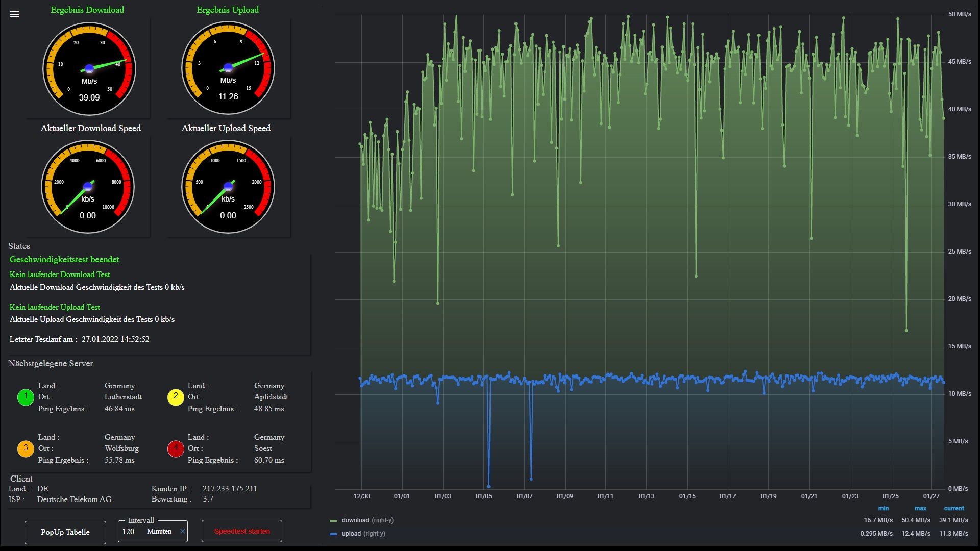Sort legend by the max column header

point(920,508)
